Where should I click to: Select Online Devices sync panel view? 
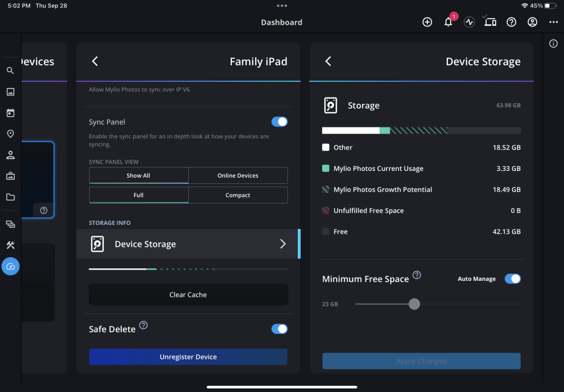pos(238,175)
